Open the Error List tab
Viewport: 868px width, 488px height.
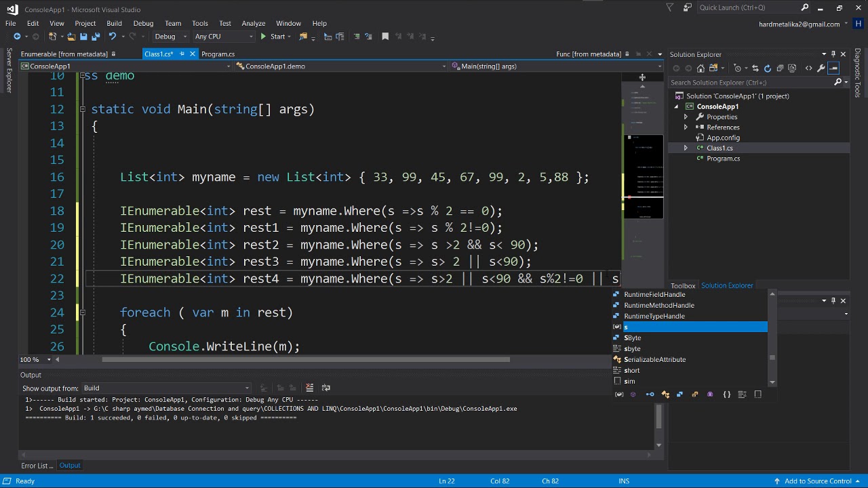coord(37,466)
